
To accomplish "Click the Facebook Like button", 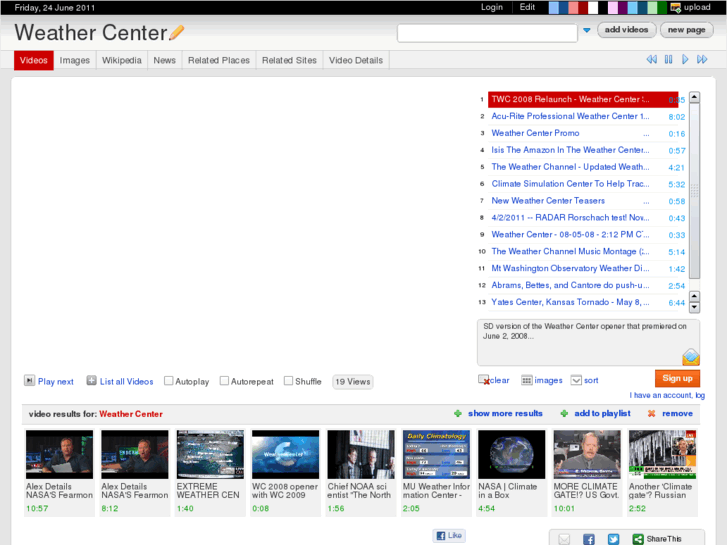I will 449,535.
